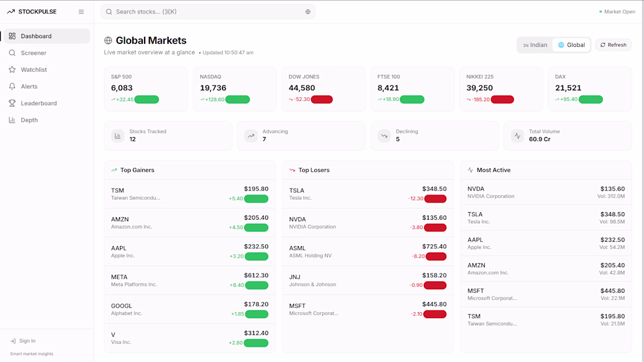The height and width of the screenshot is (362, 644).
Task: Click the Watchlist star icon
Action: 12,70
